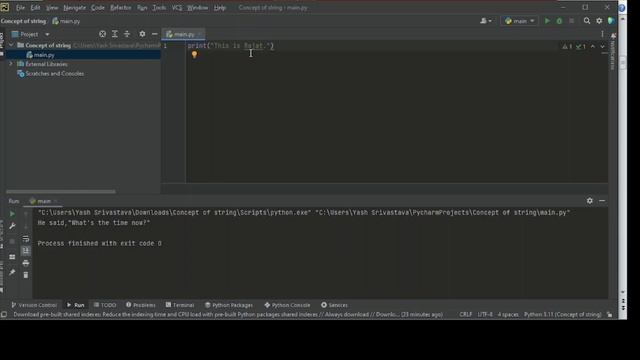Pin the Run tab with the pin icon
The width and height of the screenshot is (640, 360).
[x=12, y=272]
